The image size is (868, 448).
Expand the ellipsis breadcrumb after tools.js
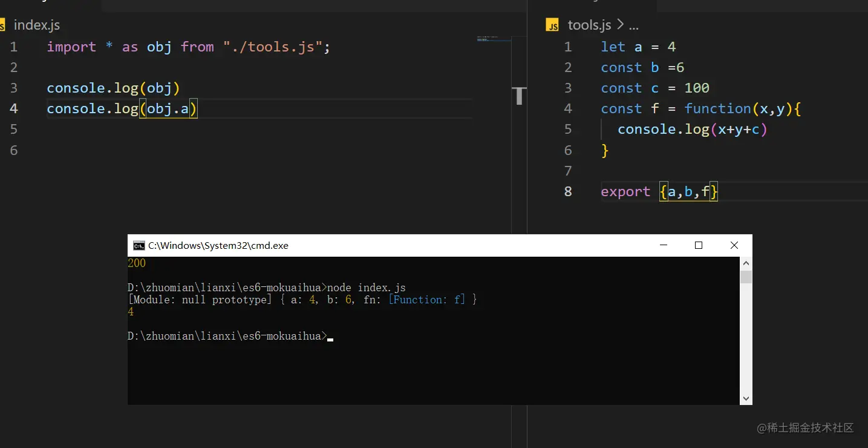pos(633,25)
